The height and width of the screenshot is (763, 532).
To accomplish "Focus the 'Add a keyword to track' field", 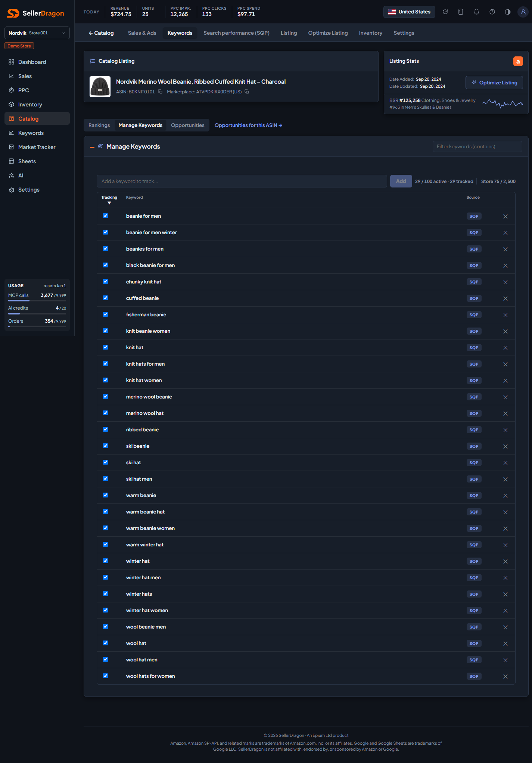I will tap(242, 181).
